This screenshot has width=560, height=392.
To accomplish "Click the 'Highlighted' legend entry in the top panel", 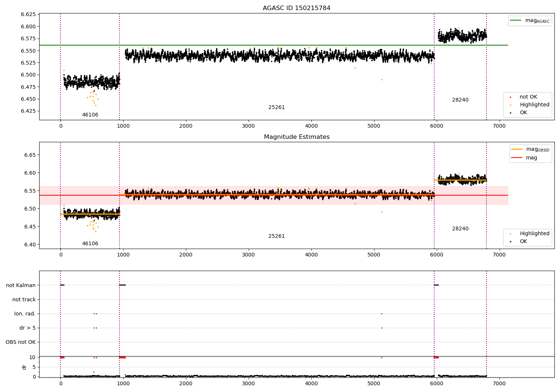I will coord(535,105).
